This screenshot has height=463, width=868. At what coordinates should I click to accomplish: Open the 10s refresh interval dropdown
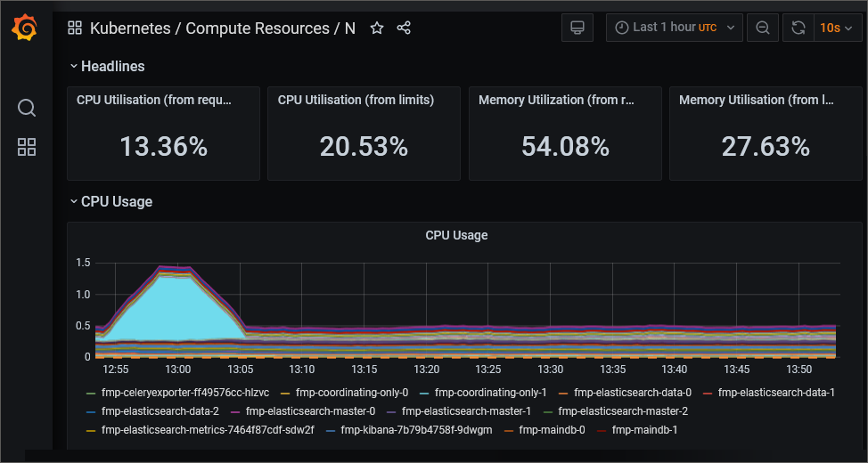[838, 28]
